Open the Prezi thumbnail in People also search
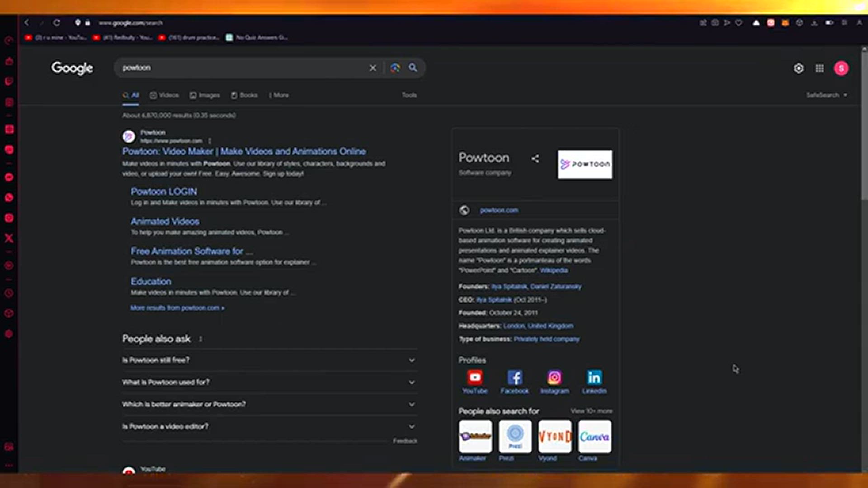 pyautogui.click(x=515, y=436)
